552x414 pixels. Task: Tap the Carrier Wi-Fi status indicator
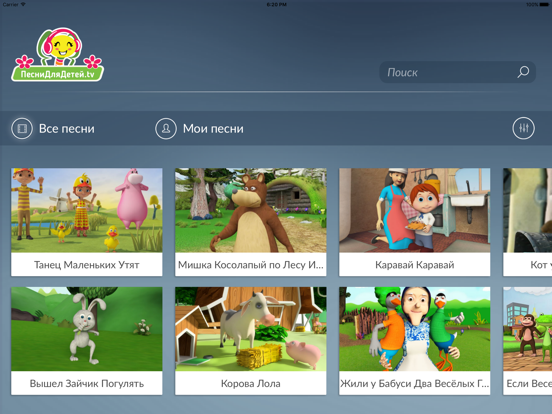14,4
